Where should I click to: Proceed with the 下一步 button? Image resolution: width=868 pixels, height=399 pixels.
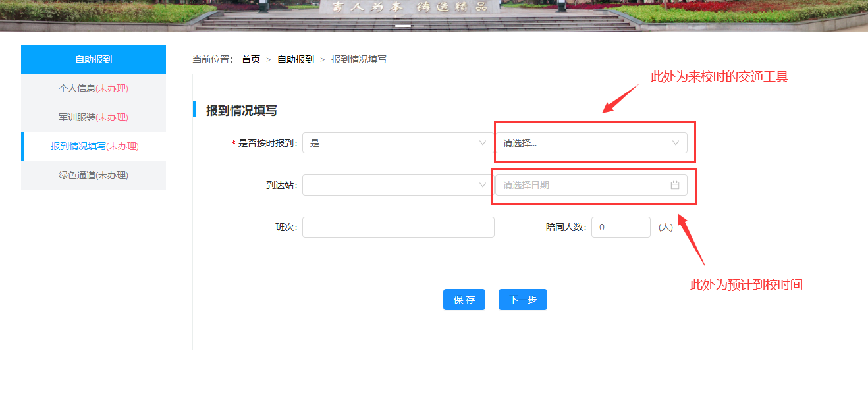tap(523, 300)
